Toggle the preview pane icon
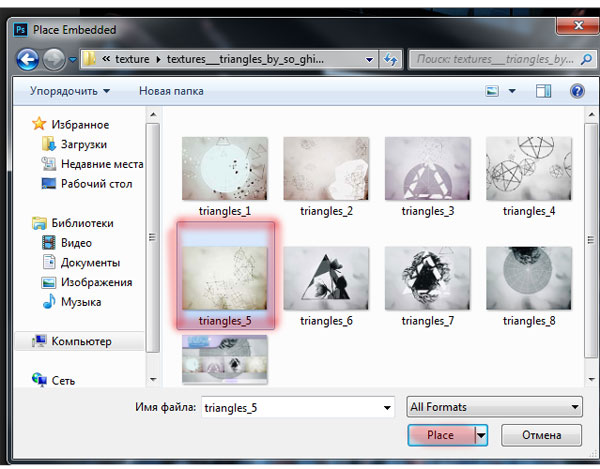 point(543,91)
